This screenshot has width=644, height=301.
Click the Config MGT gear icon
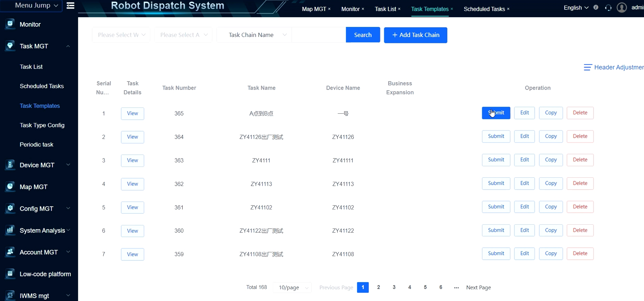(x=10, y=208)
